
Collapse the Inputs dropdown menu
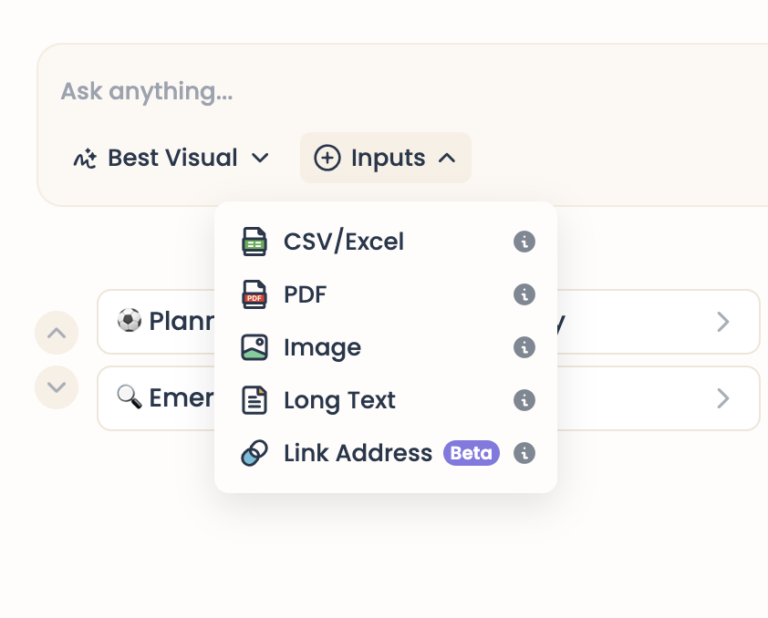385,158
